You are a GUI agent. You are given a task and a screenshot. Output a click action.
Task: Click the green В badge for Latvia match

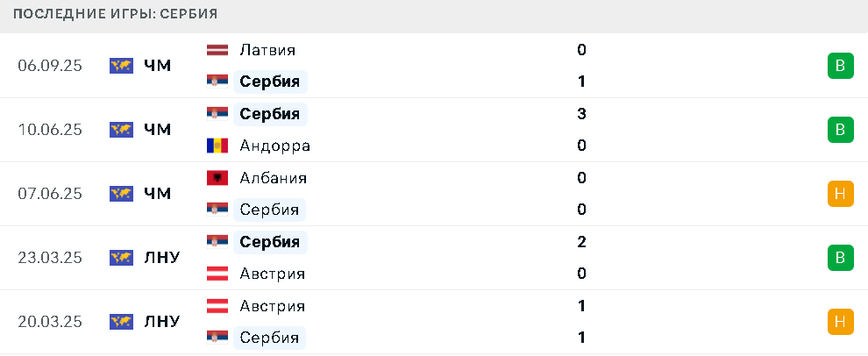click(840, 66)
